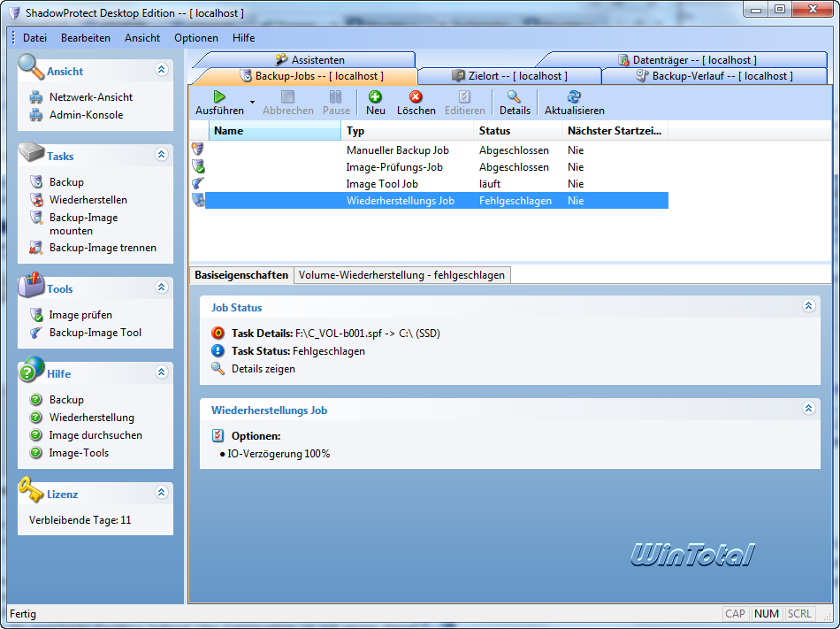
Task: Sort by the Typ column header
Action: pyautogui.click(x=407, y=131)
